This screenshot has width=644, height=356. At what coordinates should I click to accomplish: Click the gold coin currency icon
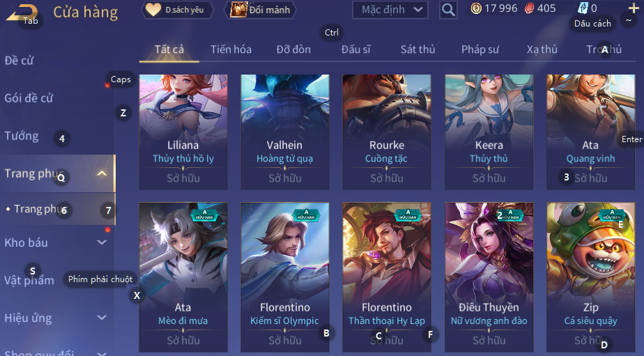[476, 8]
